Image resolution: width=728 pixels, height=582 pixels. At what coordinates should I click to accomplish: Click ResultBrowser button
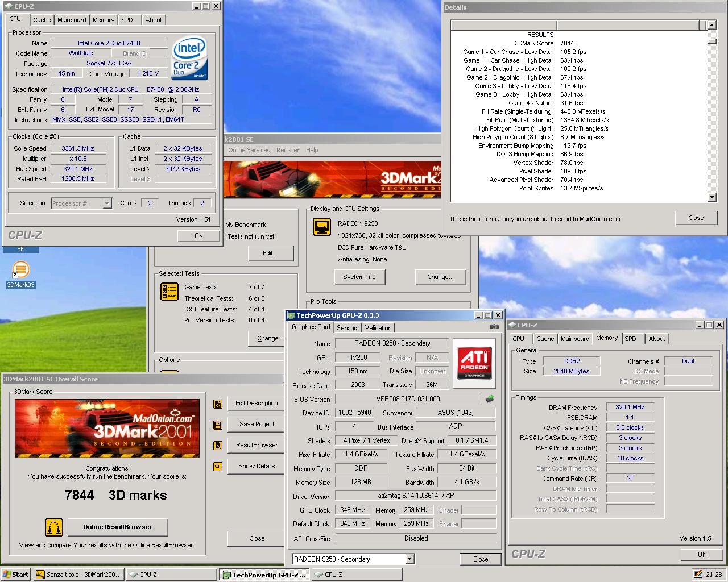pyautogui.click(x=257, y=446)
